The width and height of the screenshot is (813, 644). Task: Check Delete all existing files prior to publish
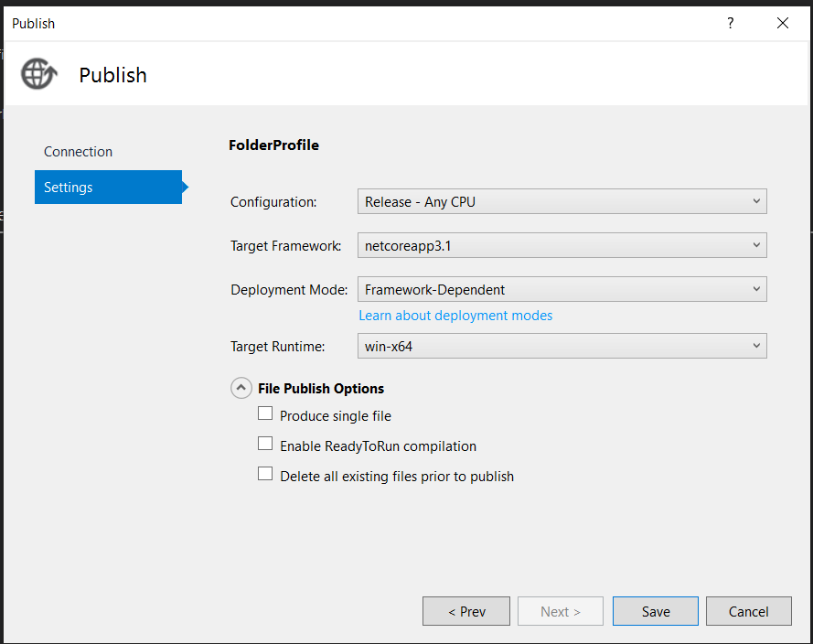tap(265, 473)
